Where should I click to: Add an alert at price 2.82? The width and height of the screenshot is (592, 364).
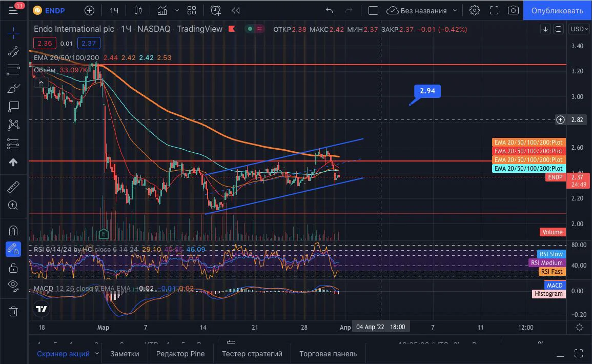[x=560, y=119]
